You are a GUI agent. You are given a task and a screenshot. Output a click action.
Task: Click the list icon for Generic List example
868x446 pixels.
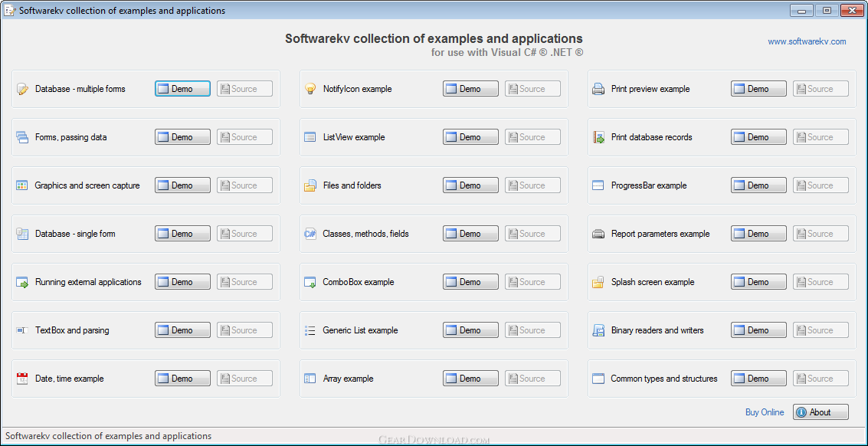point(310,330)
